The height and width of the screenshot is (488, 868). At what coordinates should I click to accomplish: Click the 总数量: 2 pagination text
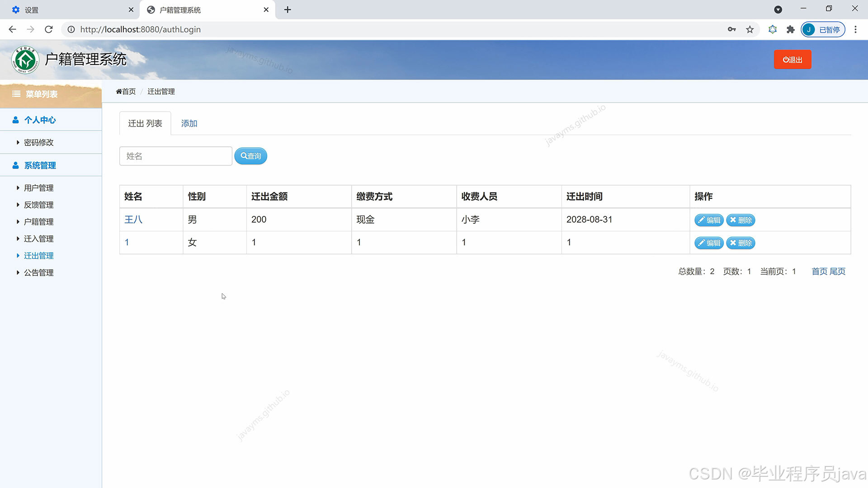pyautogui.click(x=696, y=271)
